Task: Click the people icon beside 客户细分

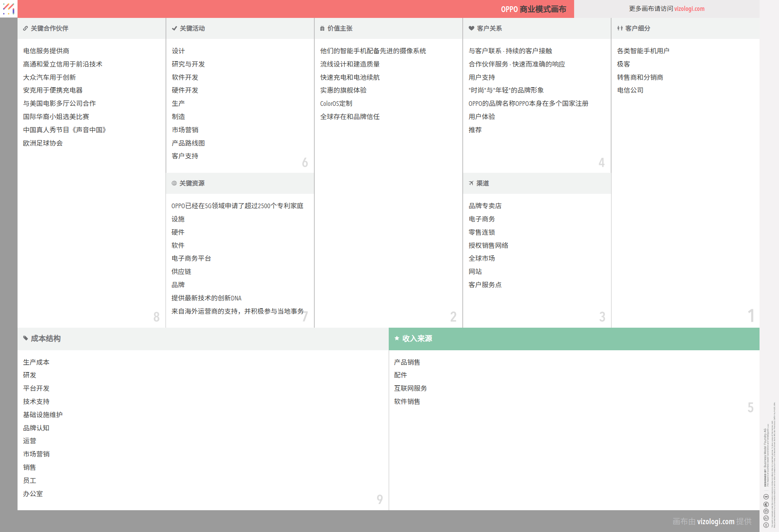Action: coord(620,28)
